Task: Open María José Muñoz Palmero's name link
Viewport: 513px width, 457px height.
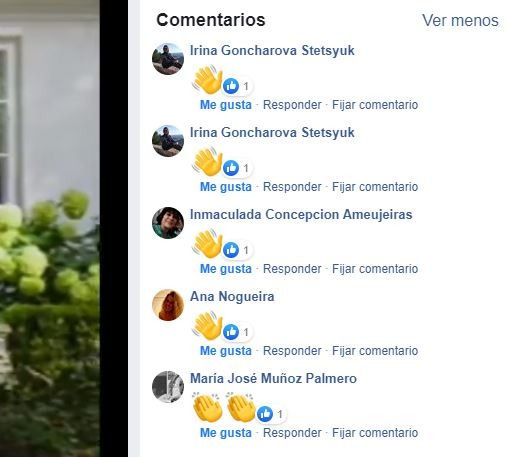Action: (273, 379)
